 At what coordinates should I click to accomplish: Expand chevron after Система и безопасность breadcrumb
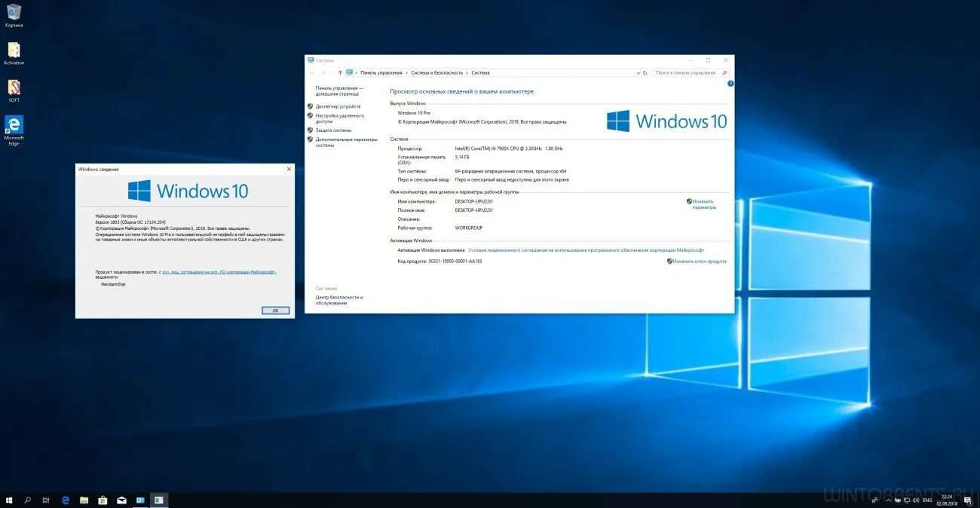pyautogui.click(x=467, y=73)
